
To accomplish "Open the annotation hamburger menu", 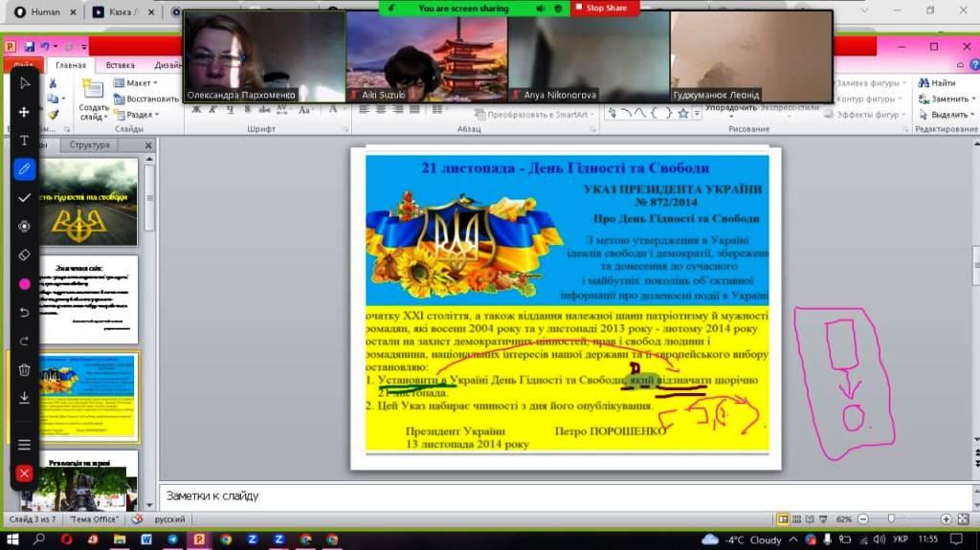I will pos(24,445).
